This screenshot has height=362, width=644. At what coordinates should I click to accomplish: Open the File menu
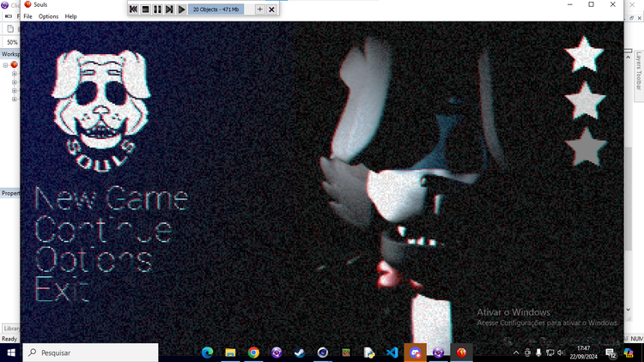pos(28,16)
